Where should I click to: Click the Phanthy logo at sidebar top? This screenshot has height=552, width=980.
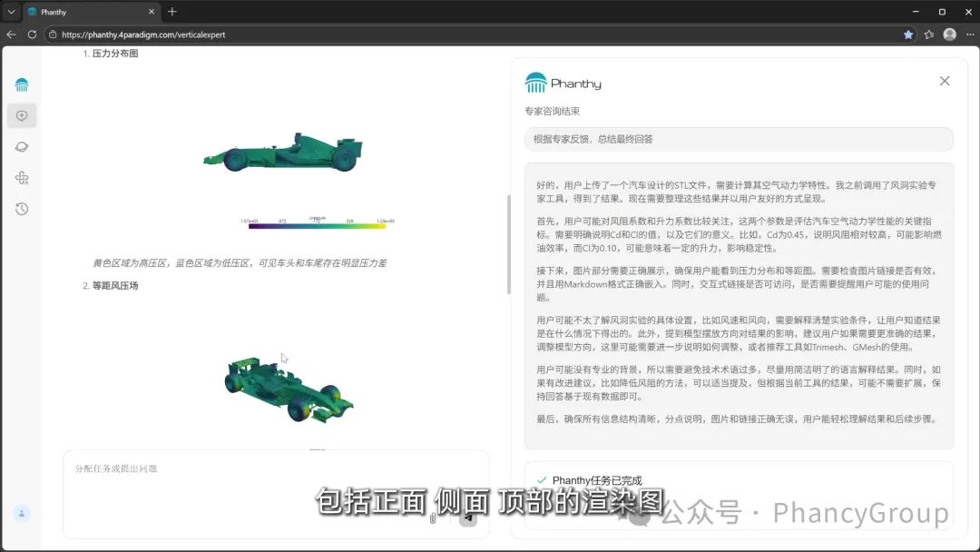coord(22,84)
